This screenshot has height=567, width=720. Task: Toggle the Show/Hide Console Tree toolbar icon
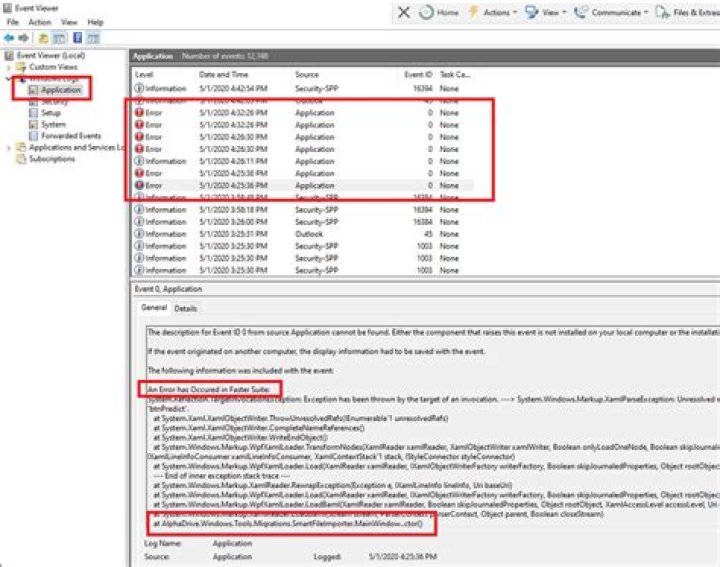pyautogui.click(x=59, y=38)
